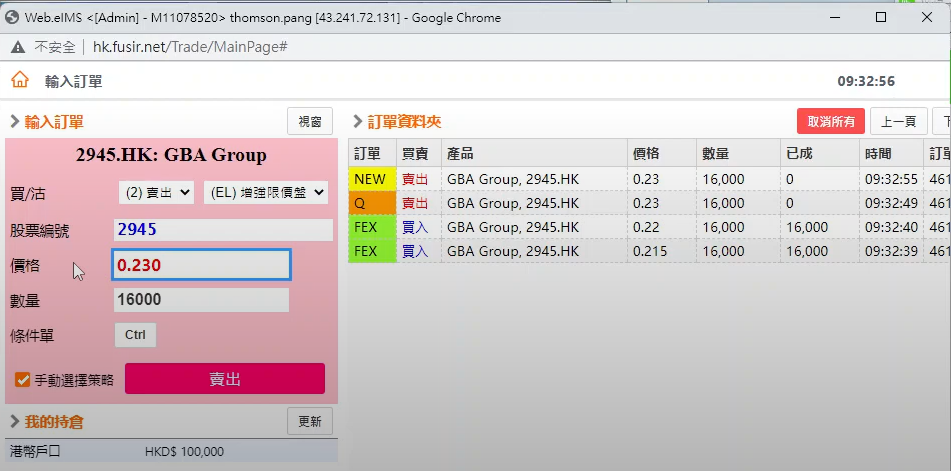Image resolution: width=951 pixels, height=471 pixels.
Task: Go to previous page with 上一頁
Action: pyautogui.click(x=899, y=121)
